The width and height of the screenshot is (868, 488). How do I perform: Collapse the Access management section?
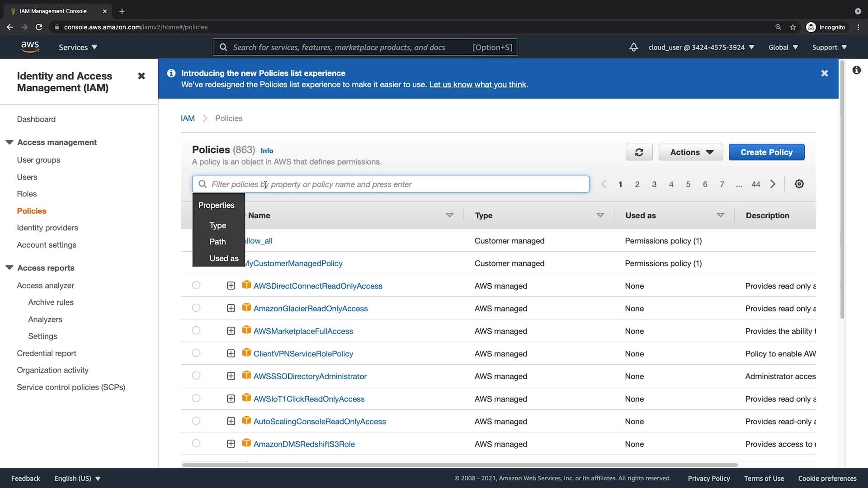[x=9, y=142]
